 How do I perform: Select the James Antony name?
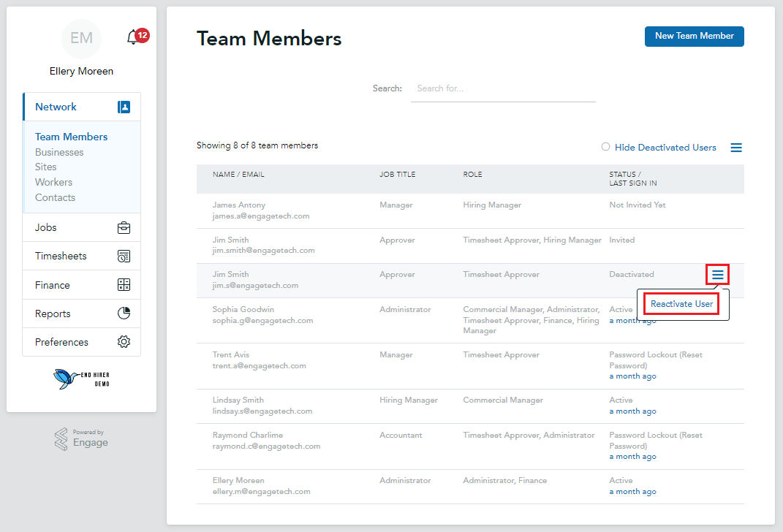pyautogui.click(x=238, y=205)
